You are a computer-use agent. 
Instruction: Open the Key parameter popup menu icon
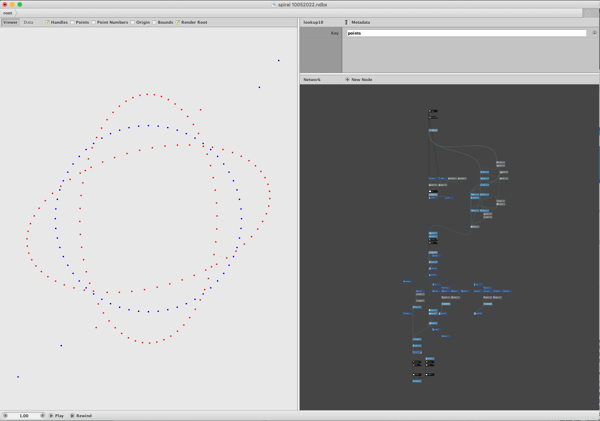point(594,33)
